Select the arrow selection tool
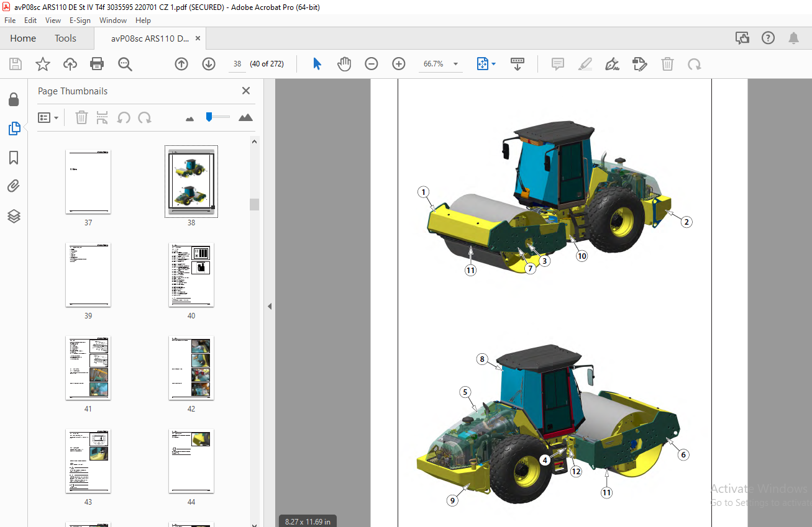Image resolution: width=812 pixels, height=527 pixels. point(317,64)
